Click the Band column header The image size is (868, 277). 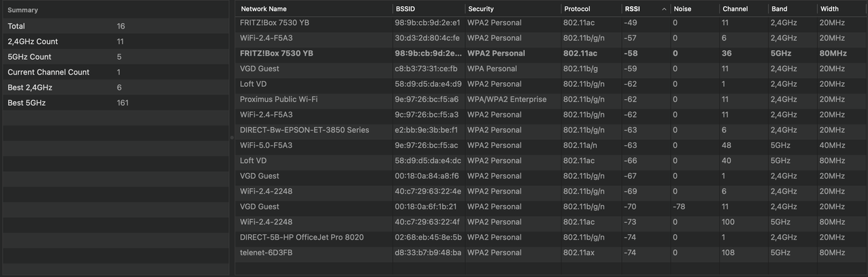point(792,10)
